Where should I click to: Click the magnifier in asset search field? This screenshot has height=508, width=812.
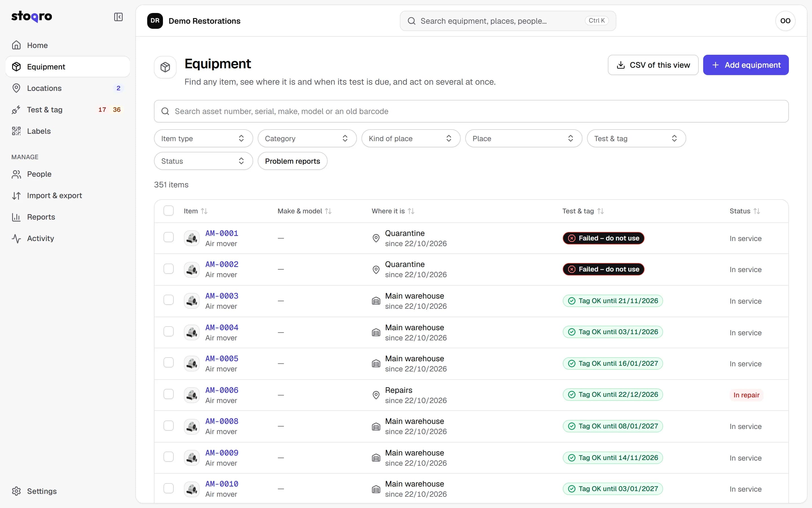165,111
